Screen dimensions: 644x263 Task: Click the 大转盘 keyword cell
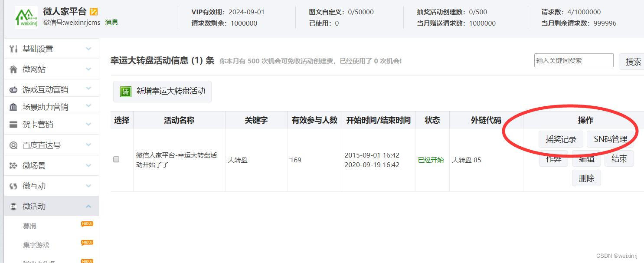[238, 160]
